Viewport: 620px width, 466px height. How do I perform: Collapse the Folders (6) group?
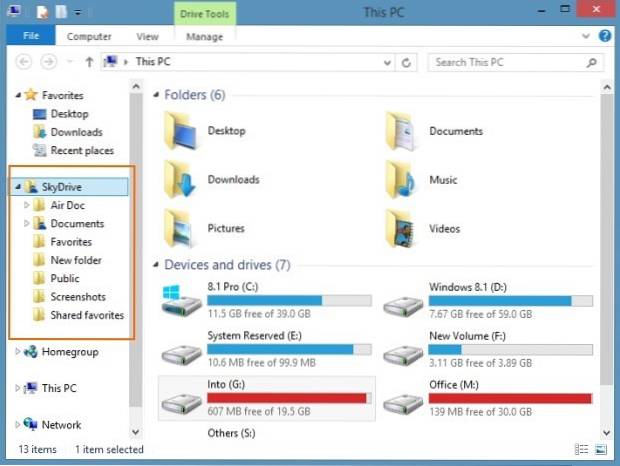(157, 96)
